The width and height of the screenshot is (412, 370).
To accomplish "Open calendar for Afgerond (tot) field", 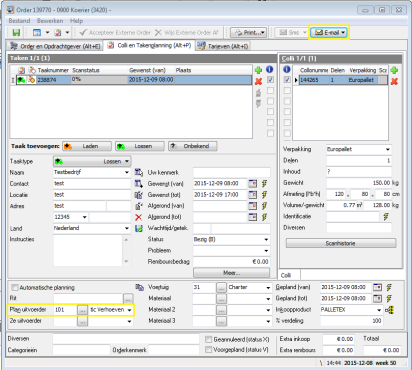I will pos(253,217).
